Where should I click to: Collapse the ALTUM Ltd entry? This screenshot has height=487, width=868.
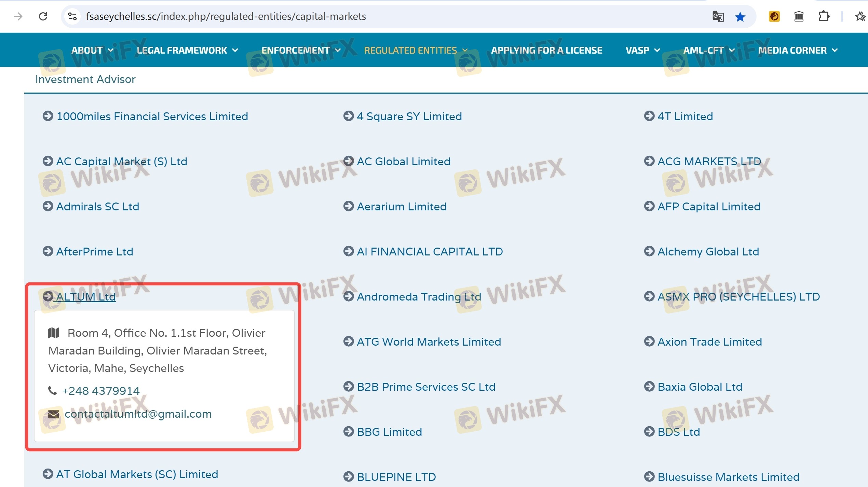point(86,297)
